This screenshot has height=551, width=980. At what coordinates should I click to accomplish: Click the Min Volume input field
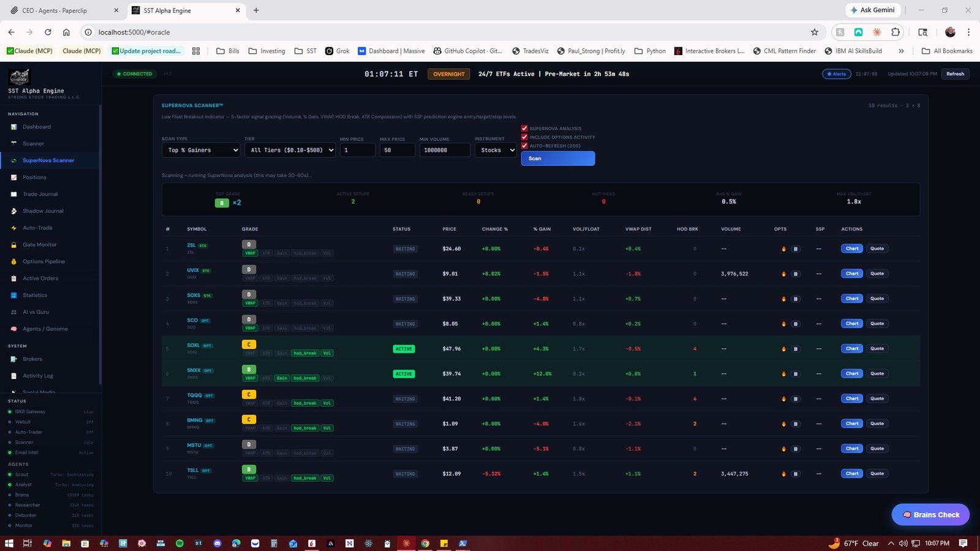[x=445, y=150]
